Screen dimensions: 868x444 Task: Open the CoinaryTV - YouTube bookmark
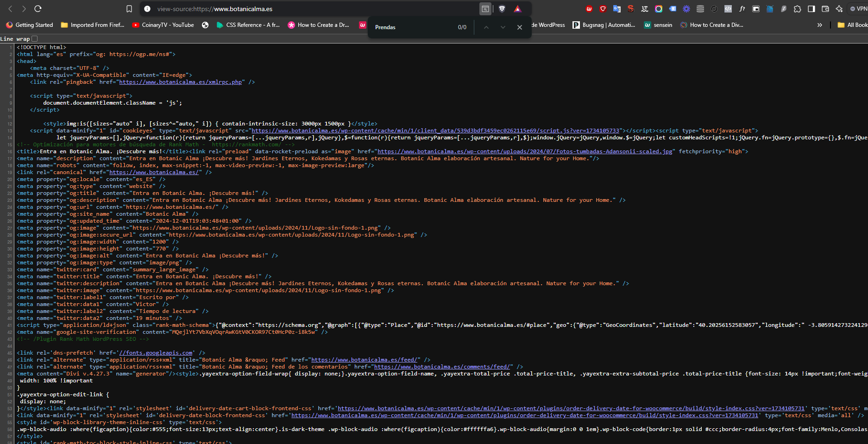[163, 25]
